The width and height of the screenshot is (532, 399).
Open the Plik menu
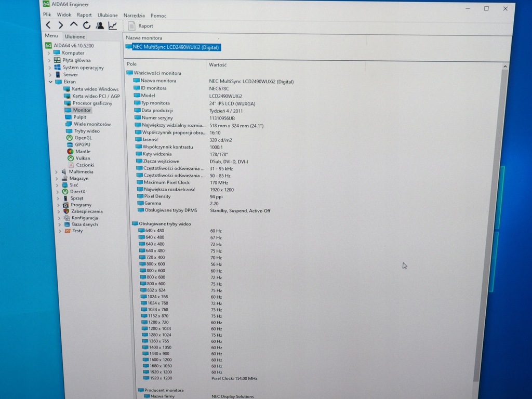47,15
